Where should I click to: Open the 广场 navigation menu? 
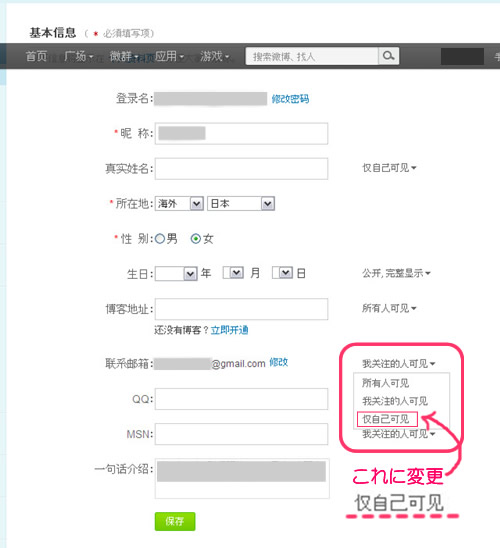78,56
